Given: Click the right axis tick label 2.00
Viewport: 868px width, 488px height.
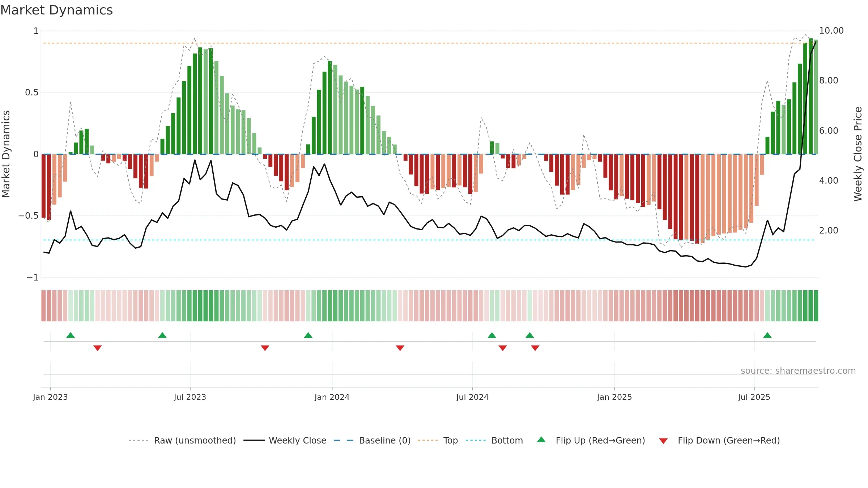Looking at the screenshot, I should (829, 231).
